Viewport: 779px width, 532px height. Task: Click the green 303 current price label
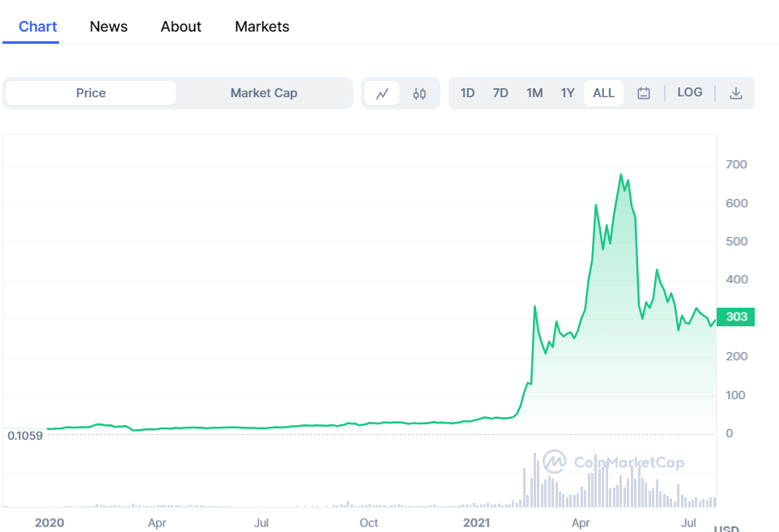pos(736,317)
